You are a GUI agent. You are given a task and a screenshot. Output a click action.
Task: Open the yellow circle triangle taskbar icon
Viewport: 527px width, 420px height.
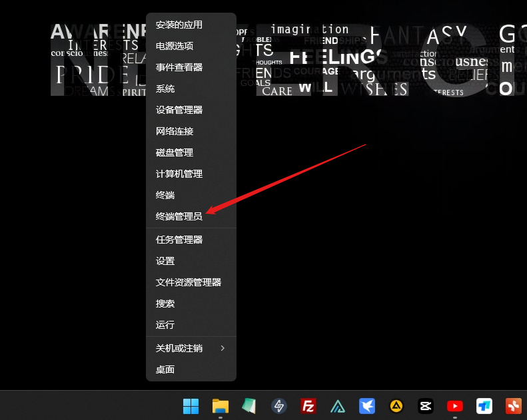[x=396, y=405]
